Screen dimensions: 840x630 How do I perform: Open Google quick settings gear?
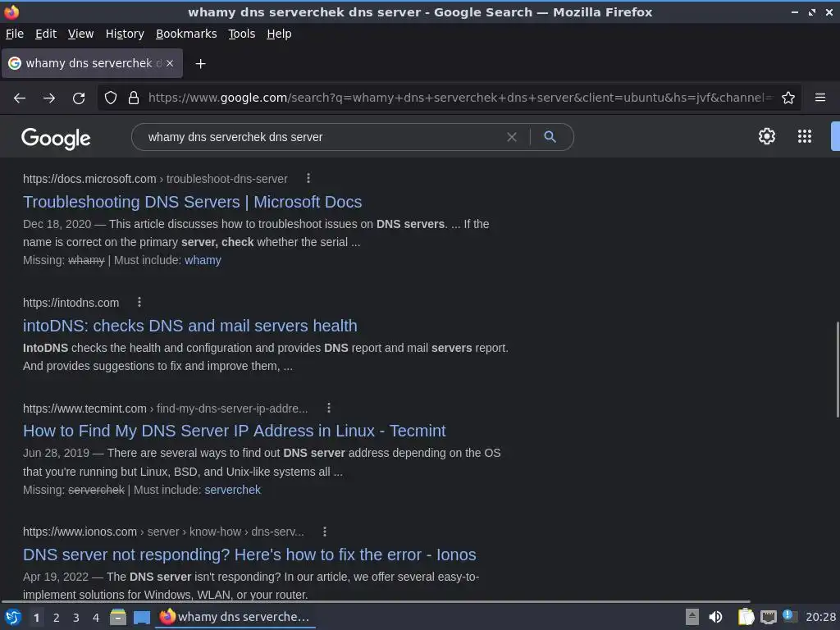tap(767, 136)
